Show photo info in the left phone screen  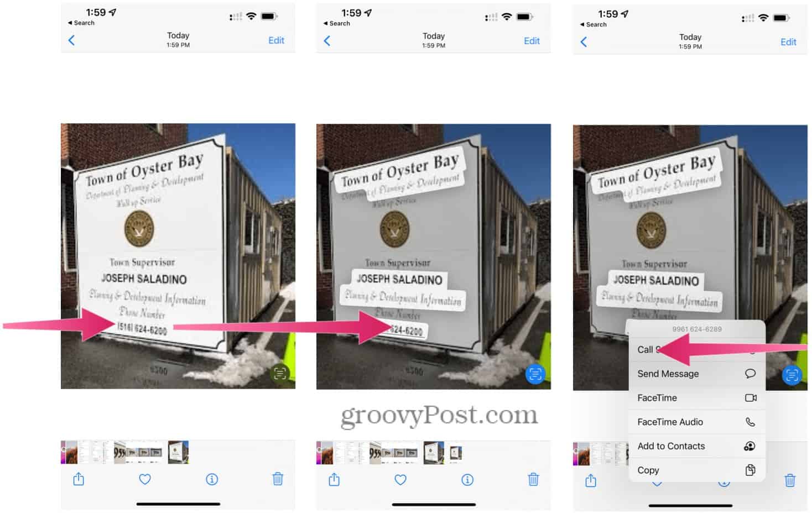pos(212,479)
